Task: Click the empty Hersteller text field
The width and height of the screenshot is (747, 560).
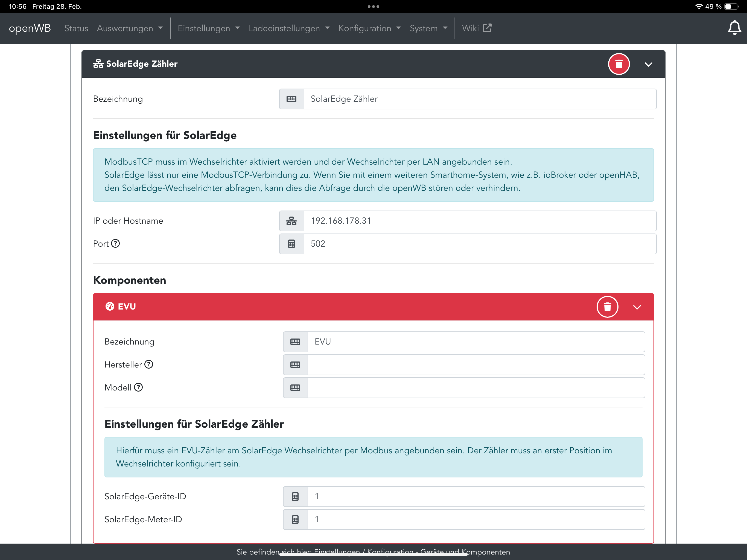Action: click(x=476, y=365)
